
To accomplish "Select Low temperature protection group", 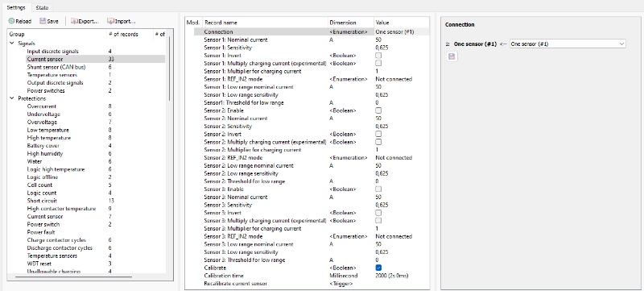I will (x=48, y=131).
